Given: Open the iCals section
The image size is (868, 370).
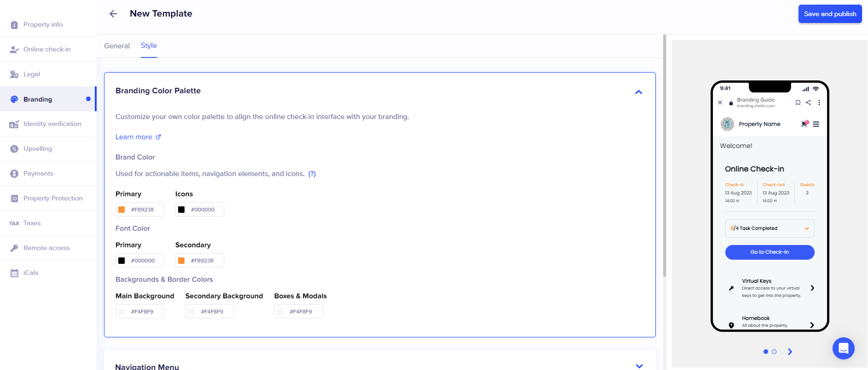Looking at the screenshot, I should click(x=30, y=273).
